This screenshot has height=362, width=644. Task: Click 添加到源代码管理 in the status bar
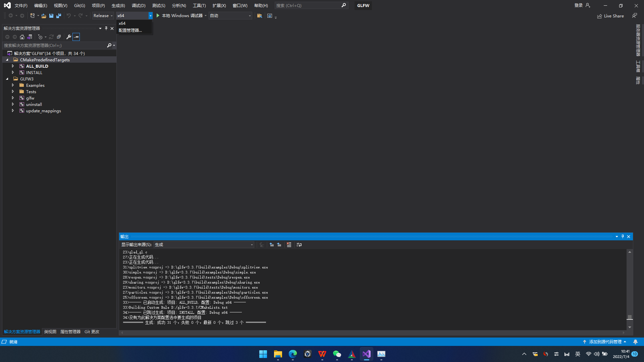[x=605, y=342]
